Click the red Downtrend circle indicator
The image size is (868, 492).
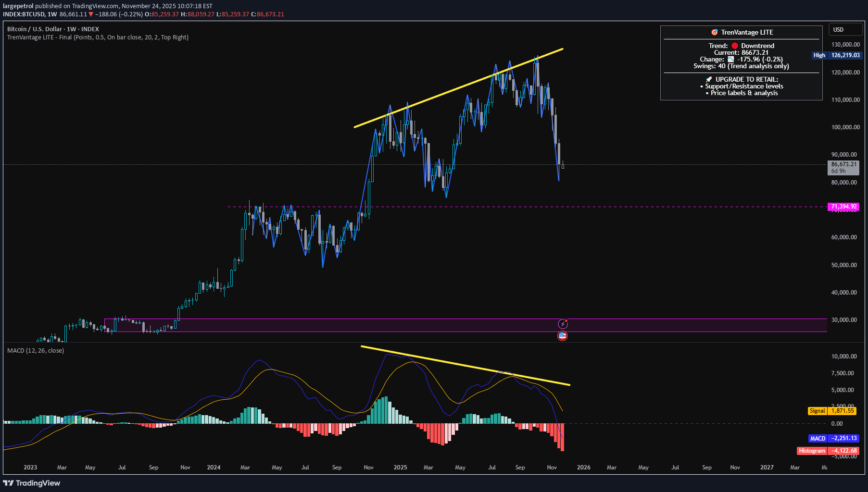click(735, 46)
